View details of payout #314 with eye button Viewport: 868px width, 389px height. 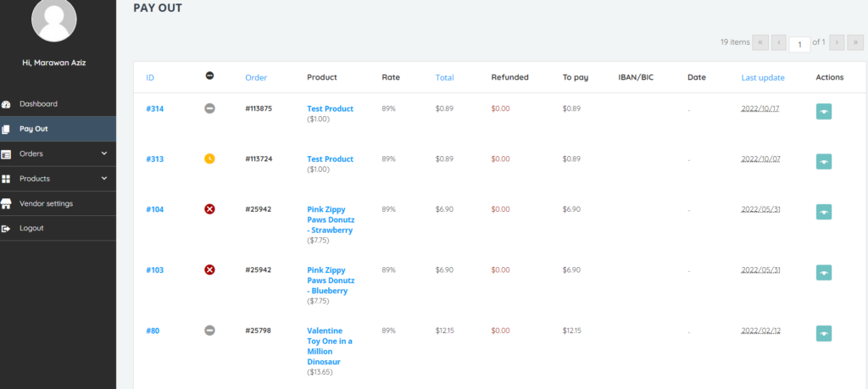point(824,111)
